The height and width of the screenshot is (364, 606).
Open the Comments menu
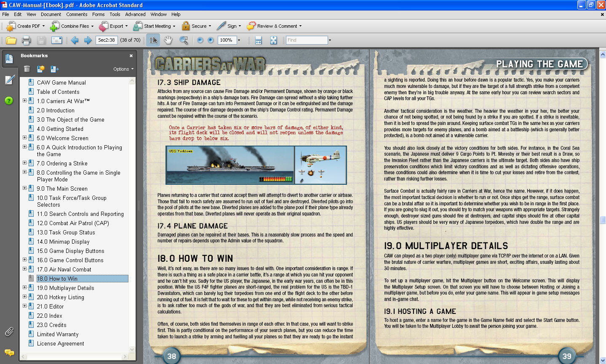pyautogui.click(x=77, y=14)
